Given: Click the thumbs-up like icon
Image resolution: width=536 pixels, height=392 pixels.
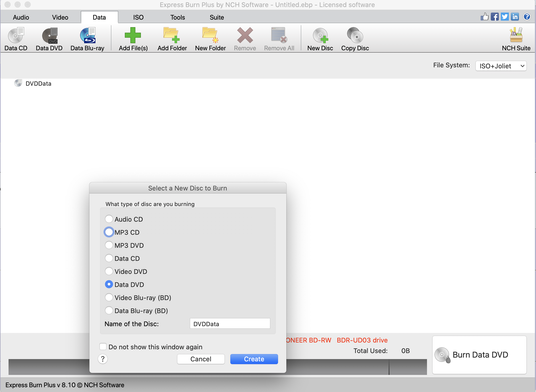Looking at the screenshot, I should coord(485,17).
